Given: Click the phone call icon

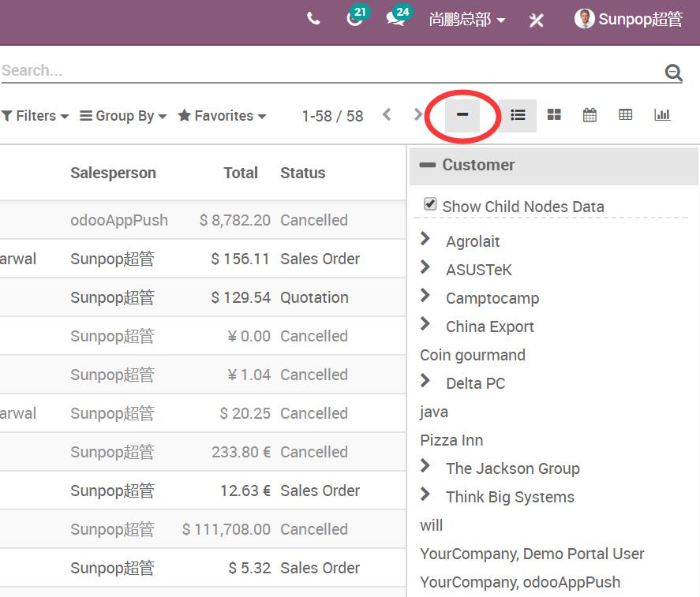Looking at the screenshot, I should [313, 19].
